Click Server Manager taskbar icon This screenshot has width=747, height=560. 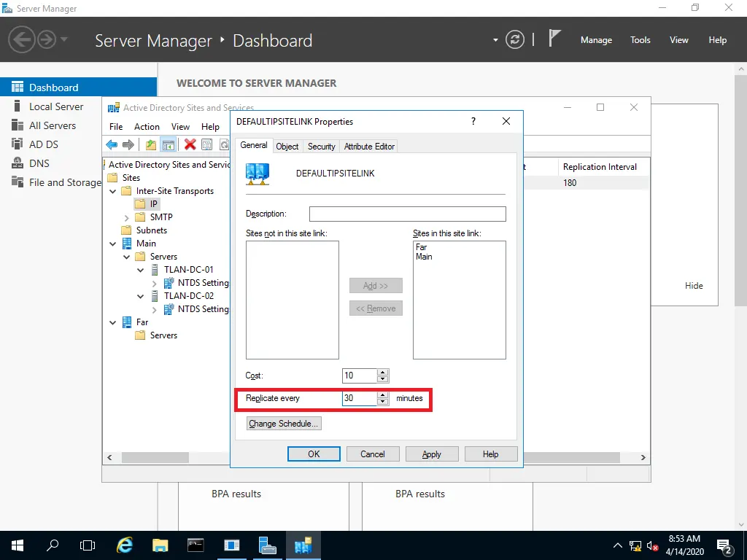point(267,545)
